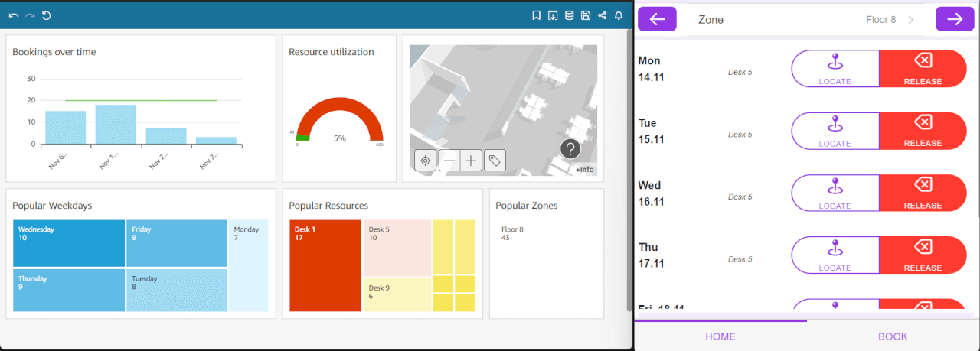This screenshot has width=980, height=351.
Task: Click the share icon in toolbar
Action: click(602, 15)
